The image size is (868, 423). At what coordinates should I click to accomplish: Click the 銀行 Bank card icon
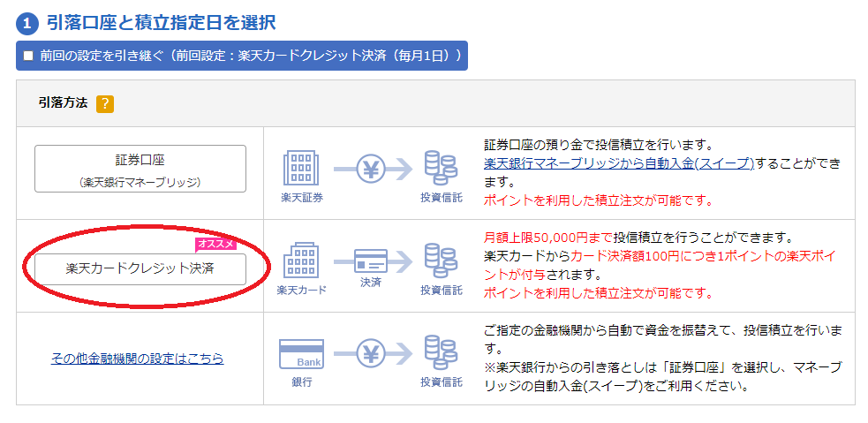301,354
